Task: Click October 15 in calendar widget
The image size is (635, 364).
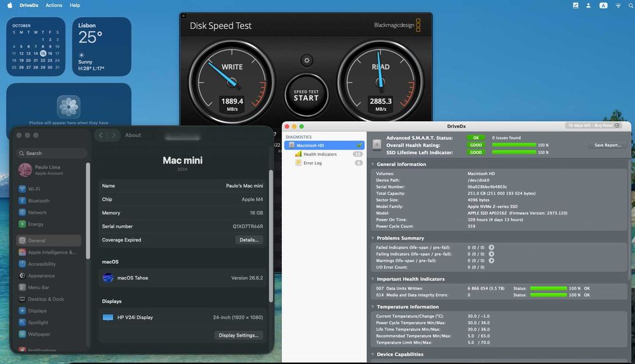Action: click(x=43, y=53)
